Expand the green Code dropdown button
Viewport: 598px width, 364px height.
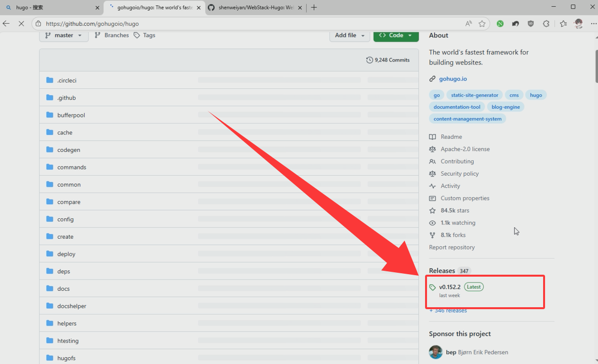coord(396,35)
